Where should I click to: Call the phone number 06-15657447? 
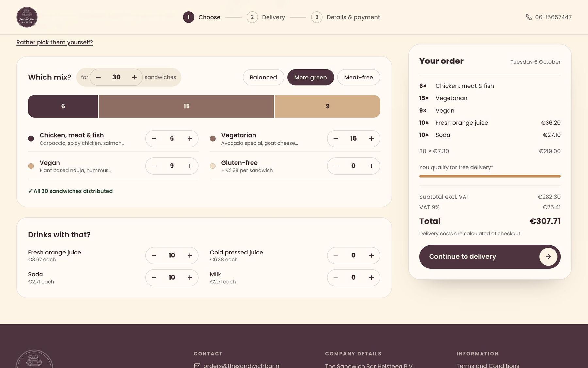click(553, 17)
